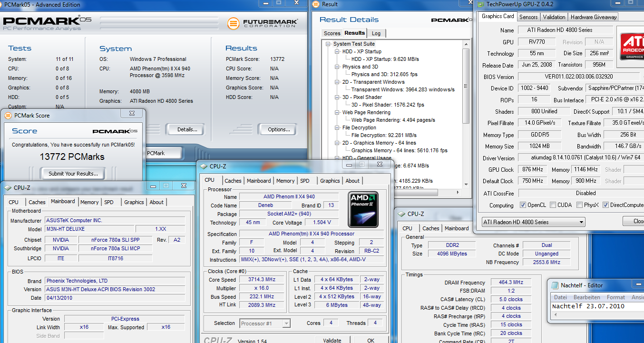Click the M3N-HT DELUXE model field

coord(89,229)
